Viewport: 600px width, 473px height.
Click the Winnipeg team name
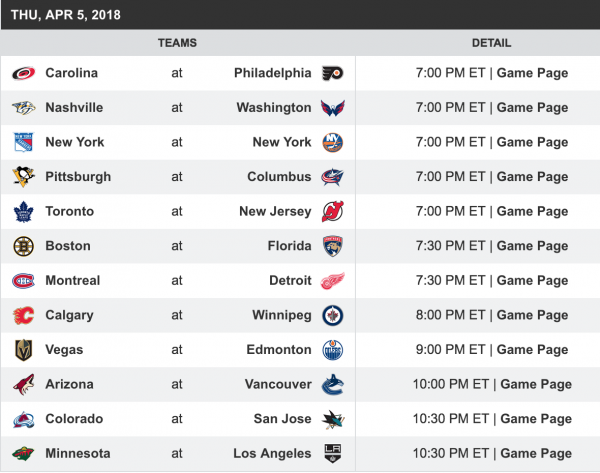282,315
